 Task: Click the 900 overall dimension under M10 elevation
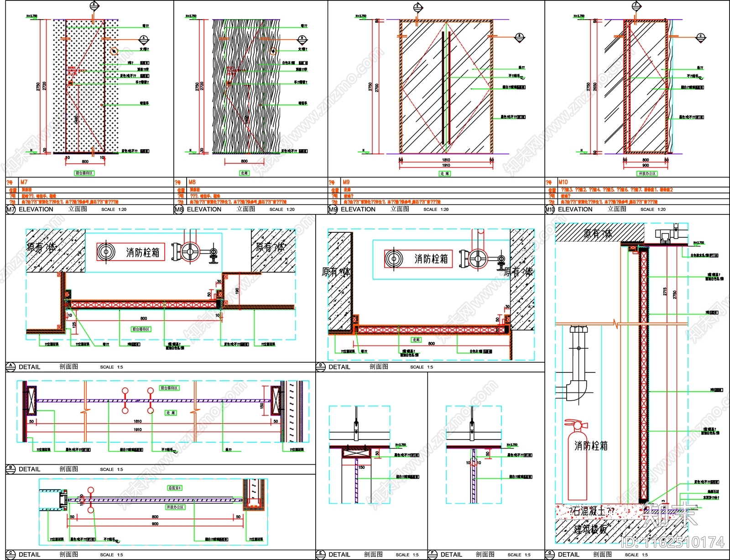[646, 165]
